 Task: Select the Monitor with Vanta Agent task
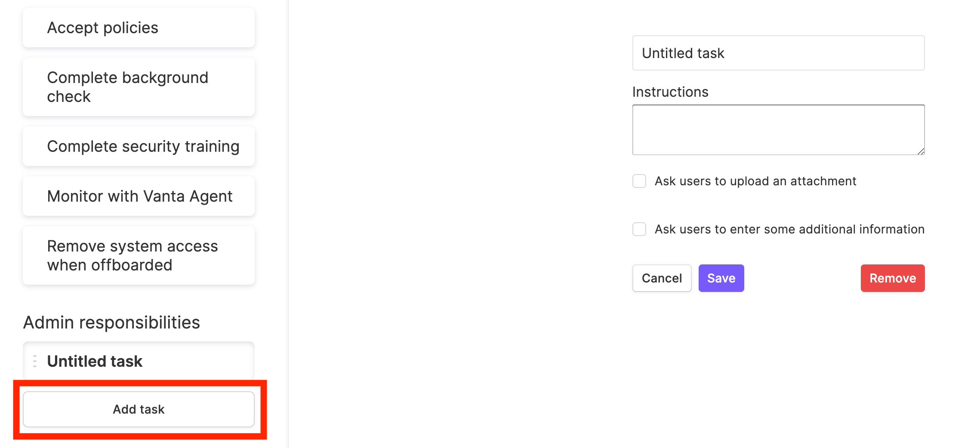coord(139,196)
